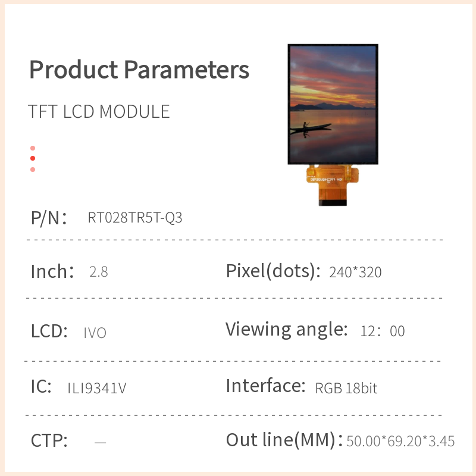This screenshot has width=476, height=476.
Task: Select the Product Parameters heading
Action: pyautogui.click(x=139, y=70)
